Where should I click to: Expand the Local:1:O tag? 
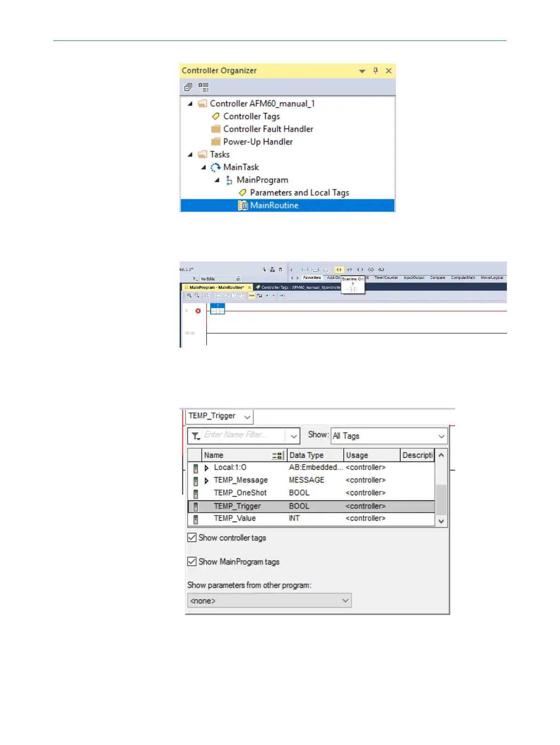point(206,468)
